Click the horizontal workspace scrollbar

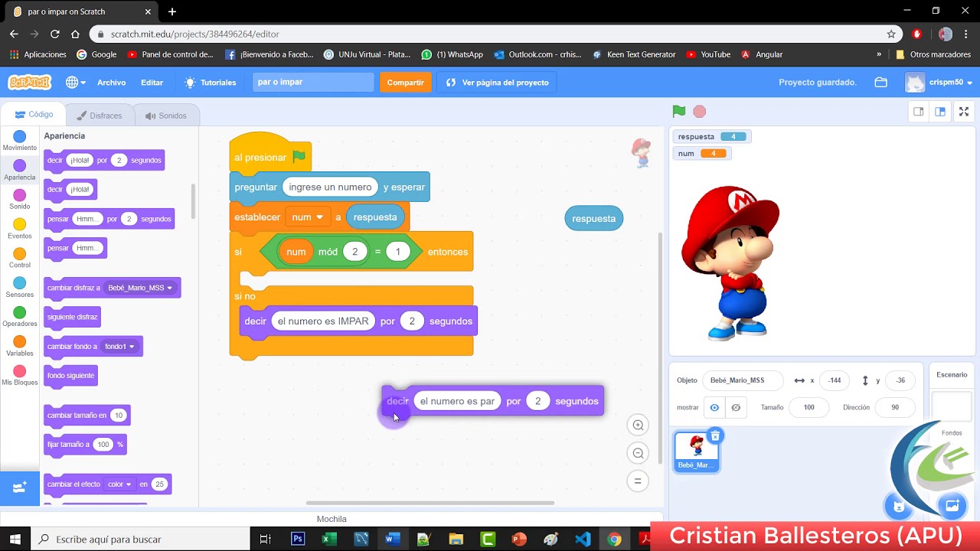click(x=430, y=503)
